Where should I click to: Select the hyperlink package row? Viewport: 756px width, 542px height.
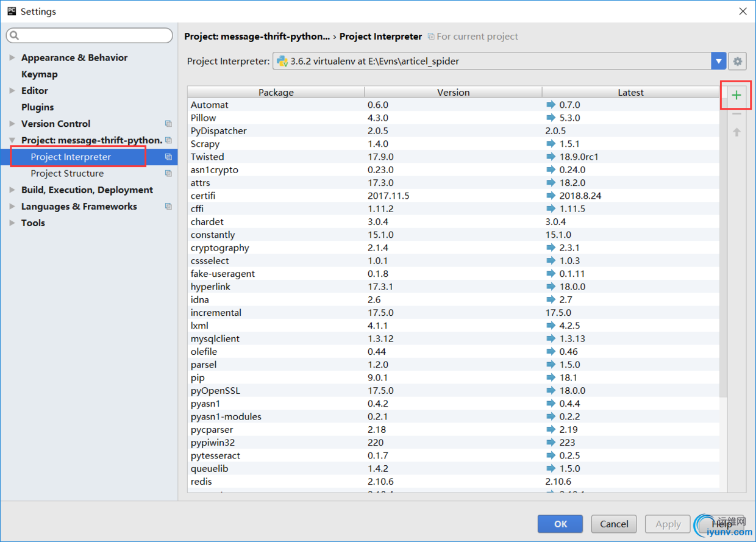pos(454,287)
